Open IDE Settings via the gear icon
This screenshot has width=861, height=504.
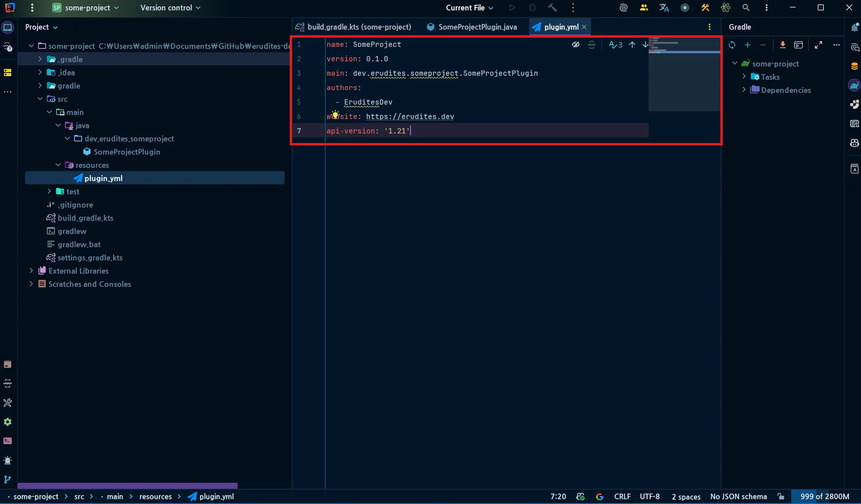7,421
